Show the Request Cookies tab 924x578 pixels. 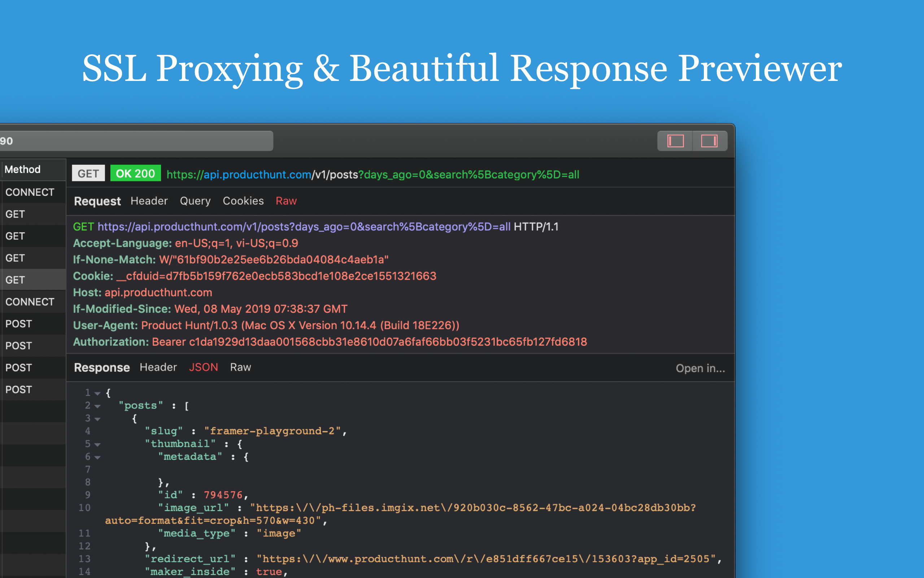(x=243, y=201)
